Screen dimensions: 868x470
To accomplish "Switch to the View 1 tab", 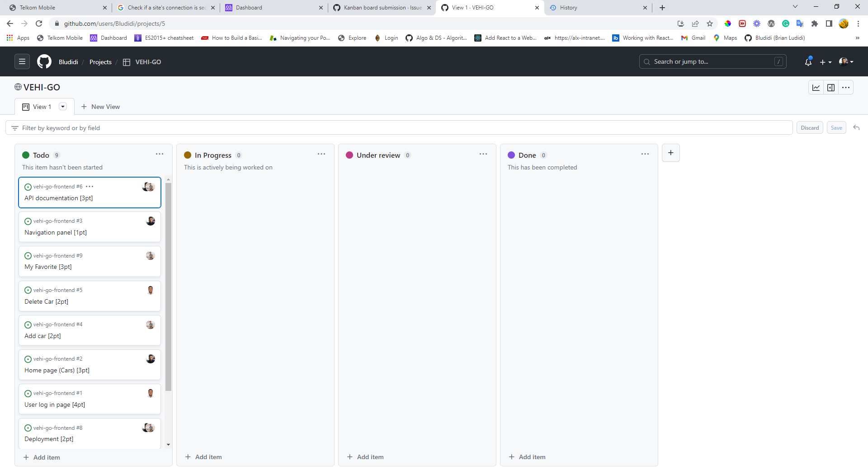I will pos(41,107).
